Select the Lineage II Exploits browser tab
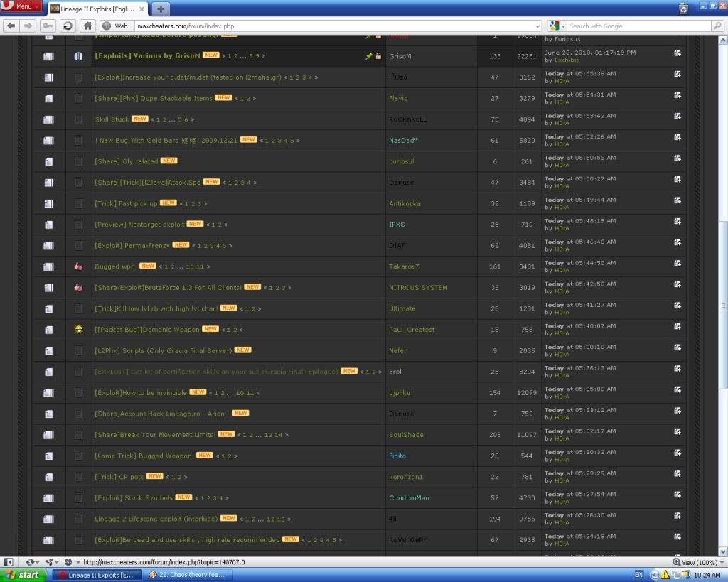The height and width of the screenshot is (582, 728). point(97,9)
